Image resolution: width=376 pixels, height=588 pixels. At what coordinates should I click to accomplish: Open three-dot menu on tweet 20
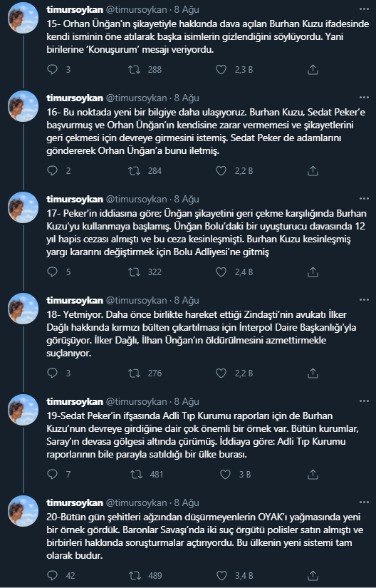364,502
